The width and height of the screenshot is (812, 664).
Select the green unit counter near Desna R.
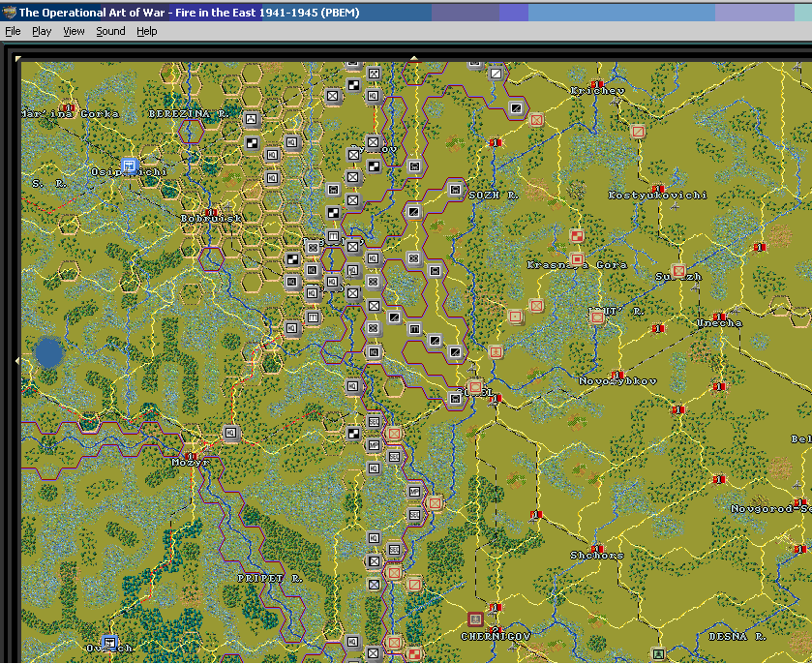(x=658, y=654)
